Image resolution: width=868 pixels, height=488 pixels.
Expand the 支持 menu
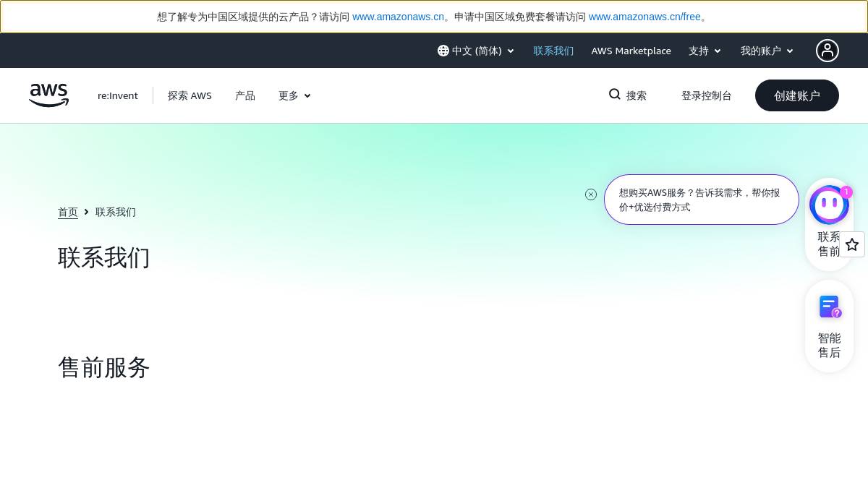coord(705,51)
